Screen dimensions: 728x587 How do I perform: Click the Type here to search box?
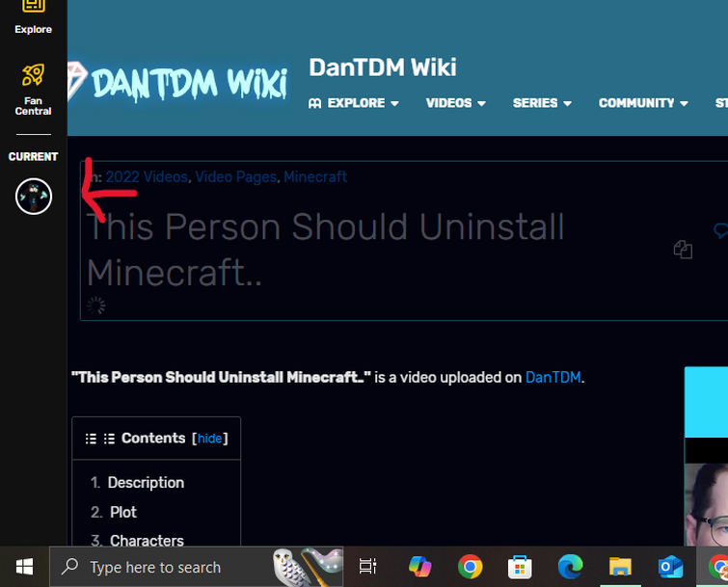[x=196, y=567]
